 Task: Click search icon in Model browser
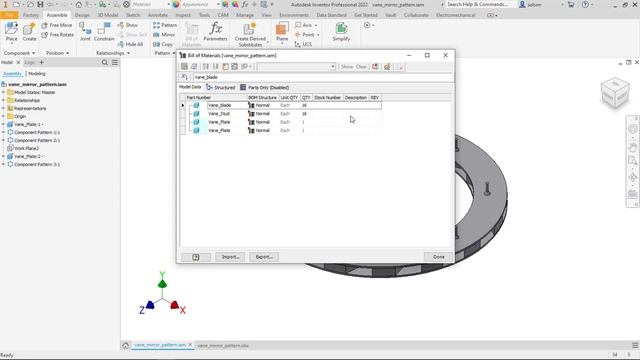pyautogui.click(x=104, y=62)
